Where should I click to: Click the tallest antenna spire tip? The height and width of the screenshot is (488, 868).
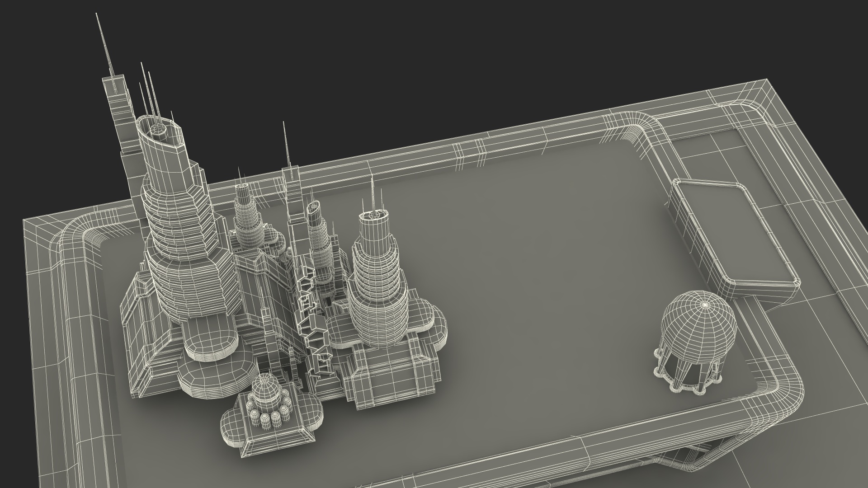click(97, 15)
